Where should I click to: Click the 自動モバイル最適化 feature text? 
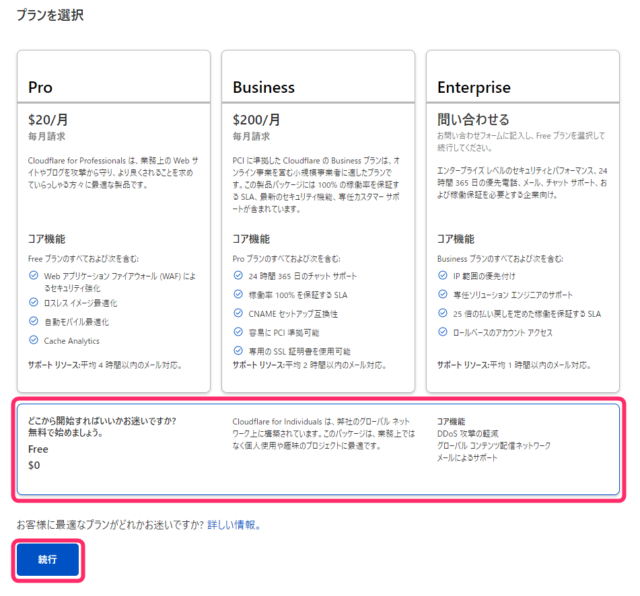click(76, 322)
